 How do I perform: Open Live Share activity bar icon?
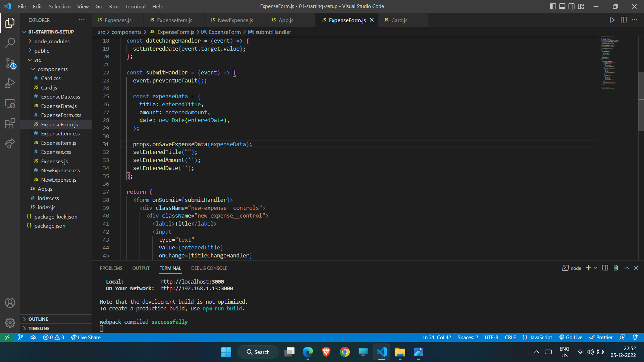coord(10,143)
